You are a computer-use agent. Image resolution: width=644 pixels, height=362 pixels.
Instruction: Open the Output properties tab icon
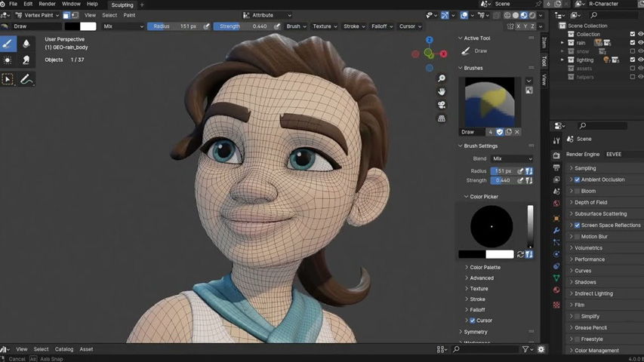tap(556, 167)
